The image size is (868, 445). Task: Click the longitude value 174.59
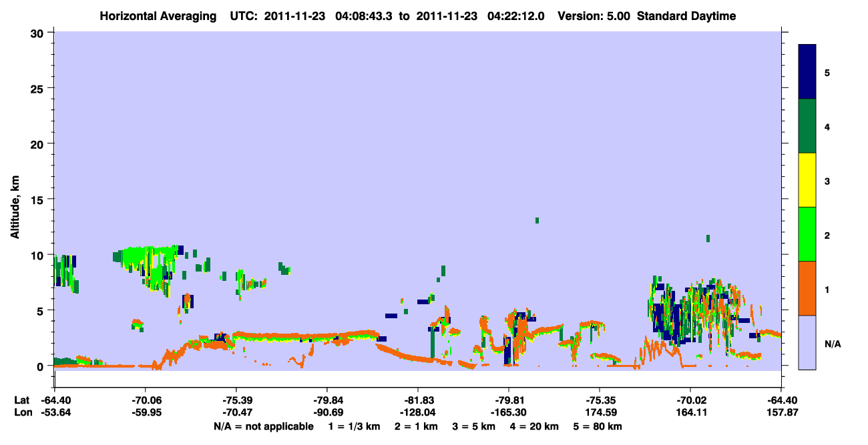tap(600, 412)
